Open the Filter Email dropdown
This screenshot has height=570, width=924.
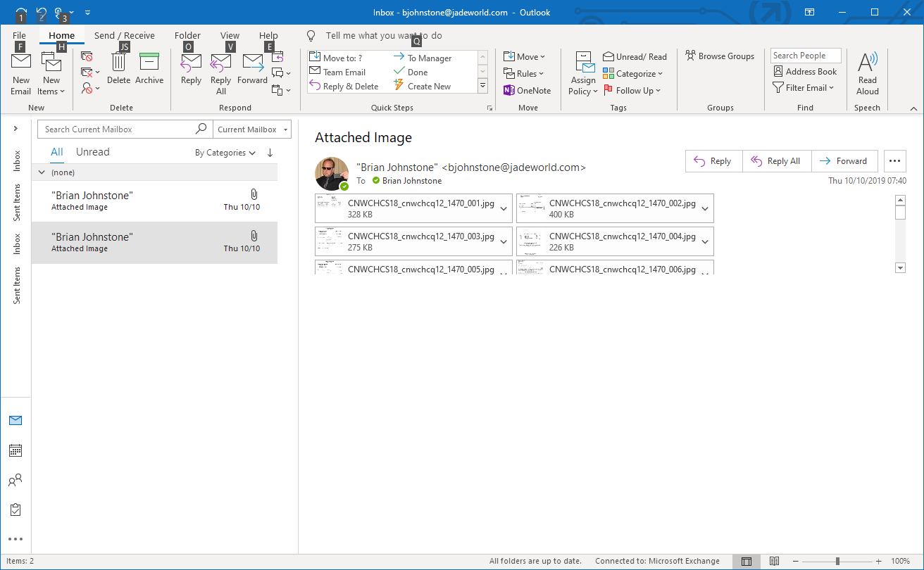(804, 88)
